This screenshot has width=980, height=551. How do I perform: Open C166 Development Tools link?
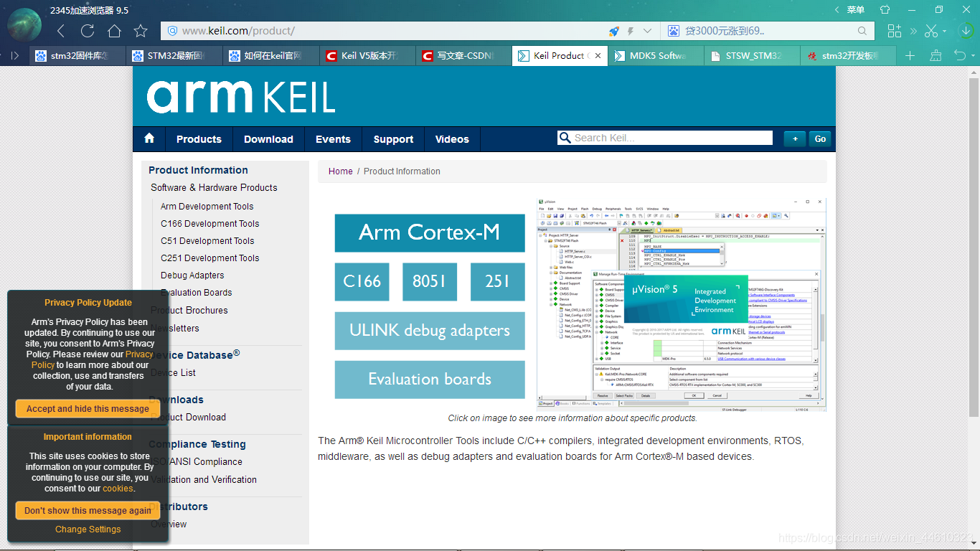coord(210,224)
